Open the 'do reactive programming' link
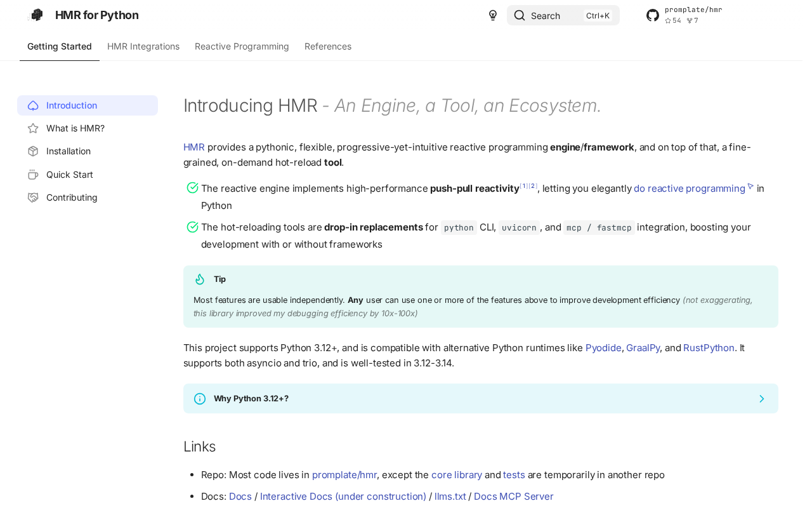The height and width of the screenshot is (508, 812). 690,189
